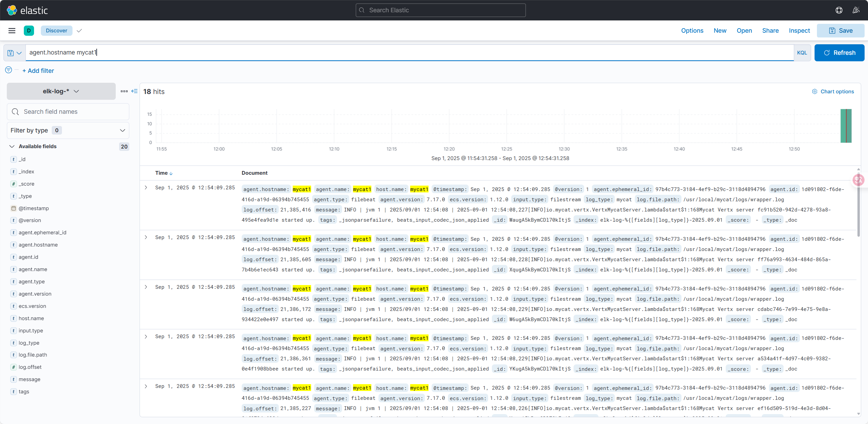Collapse the Available fields section
Image resolution: width=868 pixels, height=424 pixels.
pyautogui.click(x=12, y=146)
